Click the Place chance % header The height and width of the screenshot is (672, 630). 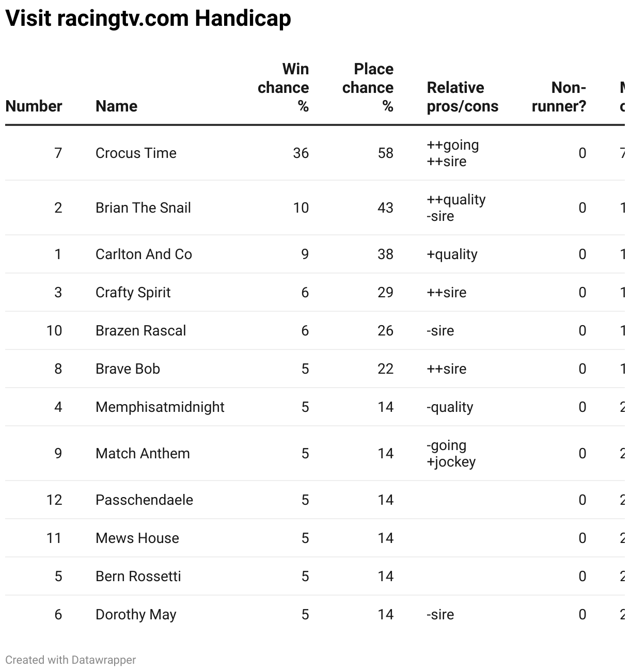coord(368,88)
